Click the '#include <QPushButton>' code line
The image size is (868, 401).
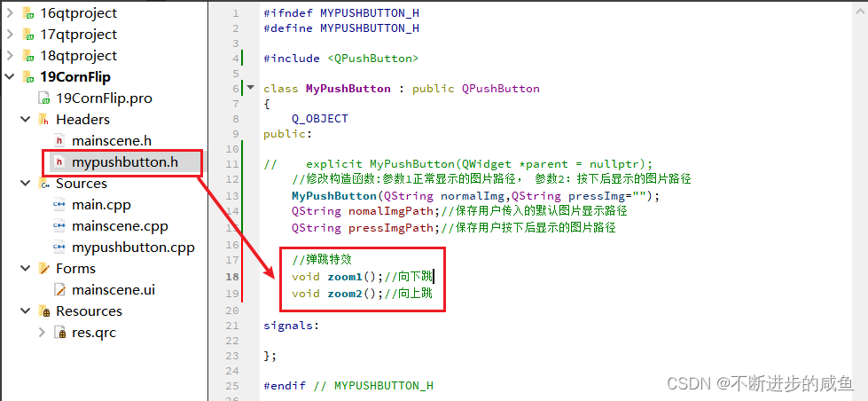341,59
